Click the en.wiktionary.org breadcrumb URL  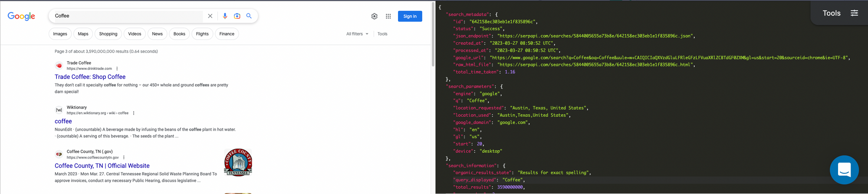(98, 113)
